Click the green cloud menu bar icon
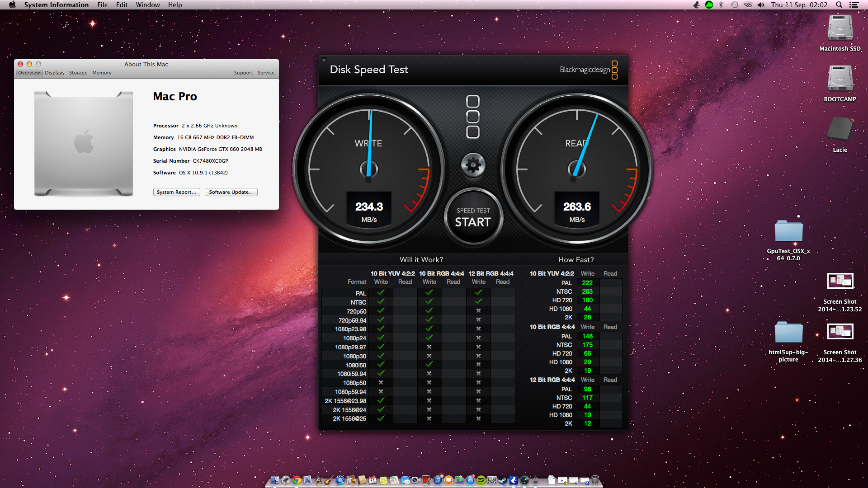The image size is (868, 488). (x=709, y=5)
